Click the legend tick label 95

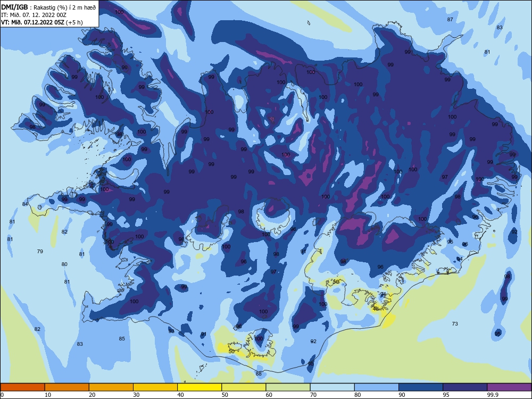click(x=446, y=395)
